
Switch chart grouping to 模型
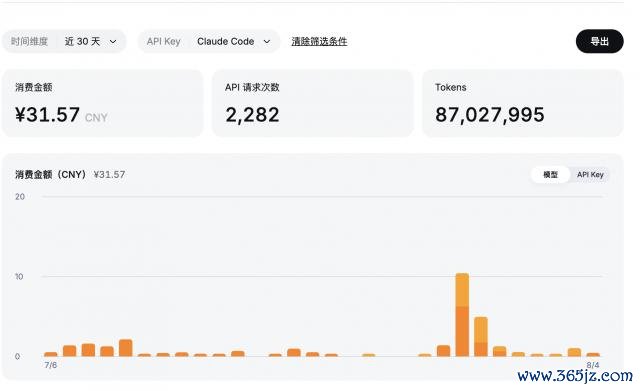pyautogui.click(x=550, y=175)
